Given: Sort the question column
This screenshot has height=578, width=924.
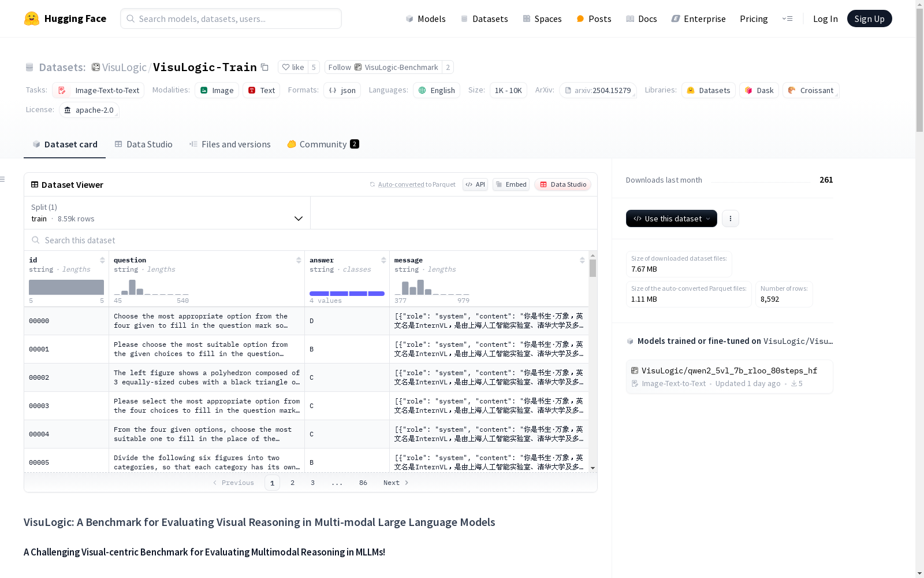Looking at the screenshot, I should click(x=299, y=260).
